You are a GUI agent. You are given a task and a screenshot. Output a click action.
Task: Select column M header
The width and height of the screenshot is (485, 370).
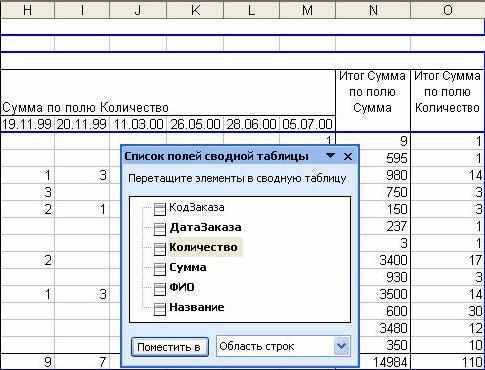pyautogui.click(x=307, y=11)
